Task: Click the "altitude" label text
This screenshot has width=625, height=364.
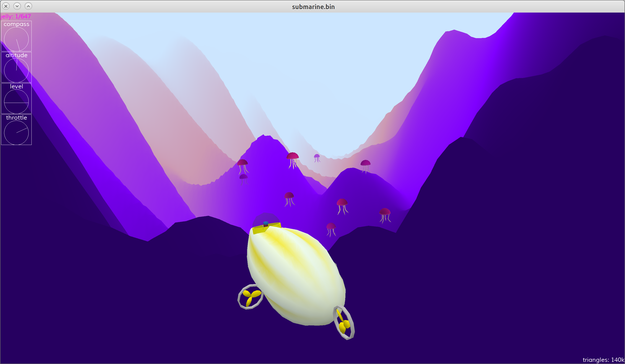Action: coord(16,55)
